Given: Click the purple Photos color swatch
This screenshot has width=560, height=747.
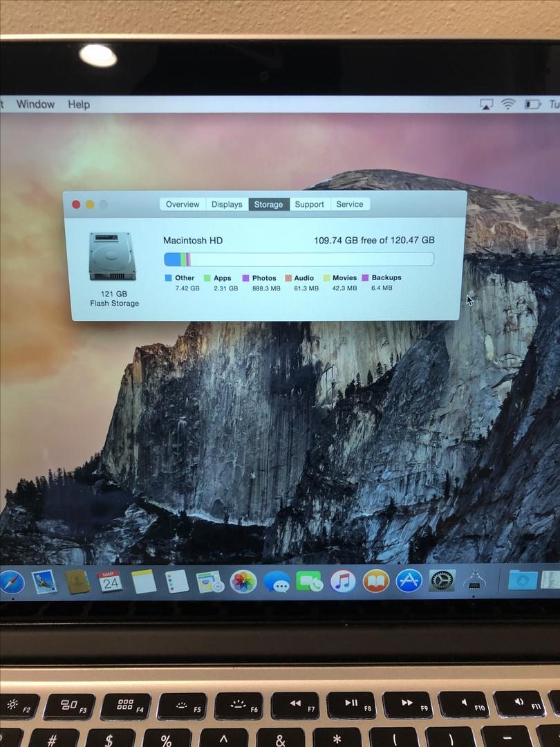Looking at the screenshot, I should (245, 278).
